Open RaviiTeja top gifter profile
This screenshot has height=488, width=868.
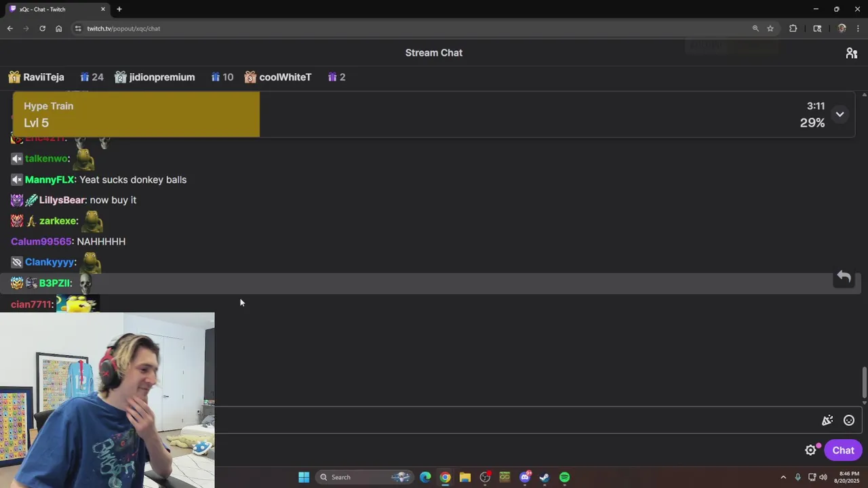click(43, 77)
